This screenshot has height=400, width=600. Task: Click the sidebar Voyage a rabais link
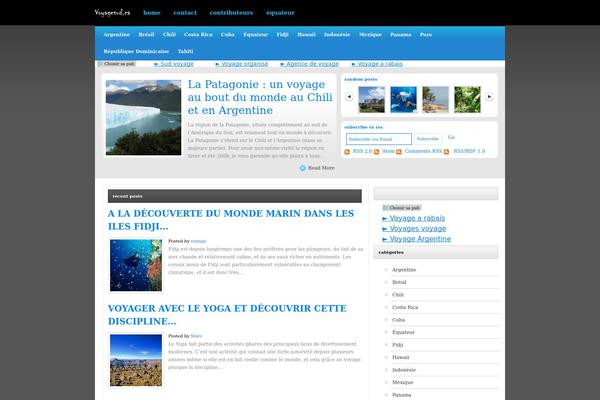point(414,218)
